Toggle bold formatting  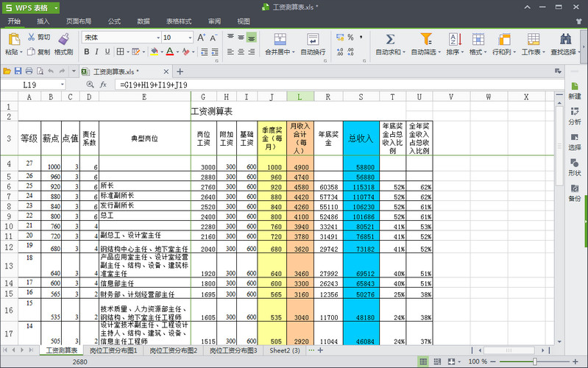tap(87, 52)
